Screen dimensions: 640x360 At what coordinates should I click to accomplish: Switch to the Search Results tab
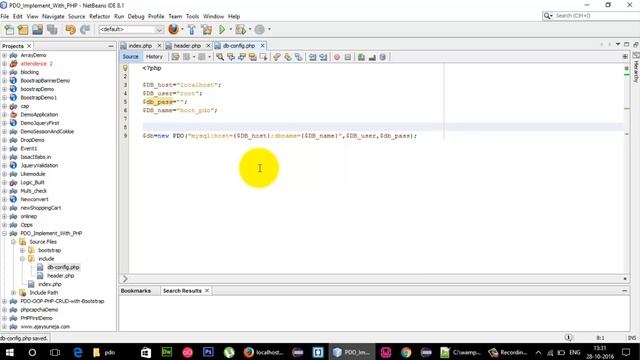[182, 291]
